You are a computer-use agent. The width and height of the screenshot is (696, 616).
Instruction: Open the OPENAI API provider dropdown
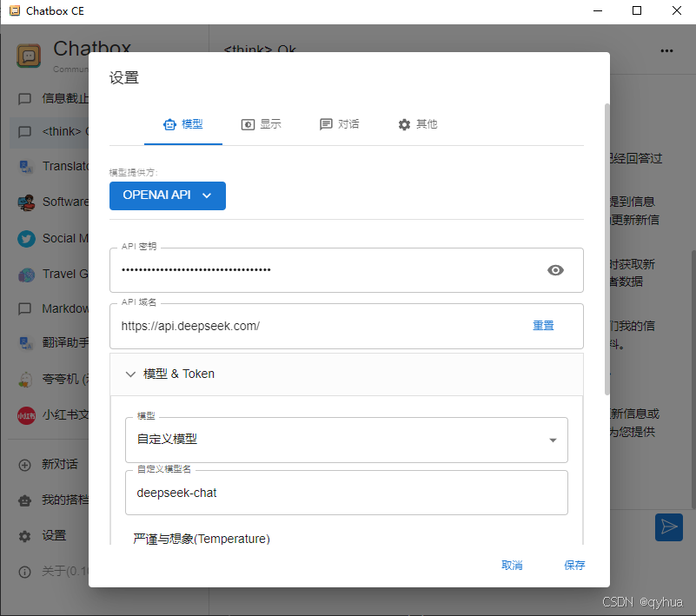pos(167,195)
